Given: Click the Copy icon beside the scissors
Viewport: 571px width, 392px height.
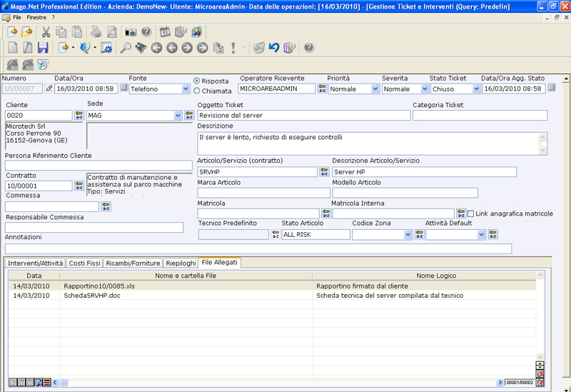Looking at the screenshot, I should tap(61, 32).
